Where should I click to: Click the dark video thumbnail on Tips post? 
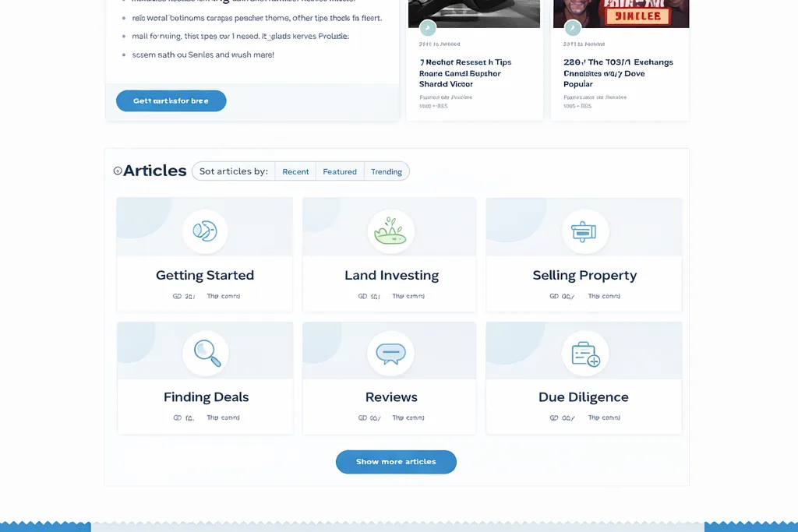point(474,14)
